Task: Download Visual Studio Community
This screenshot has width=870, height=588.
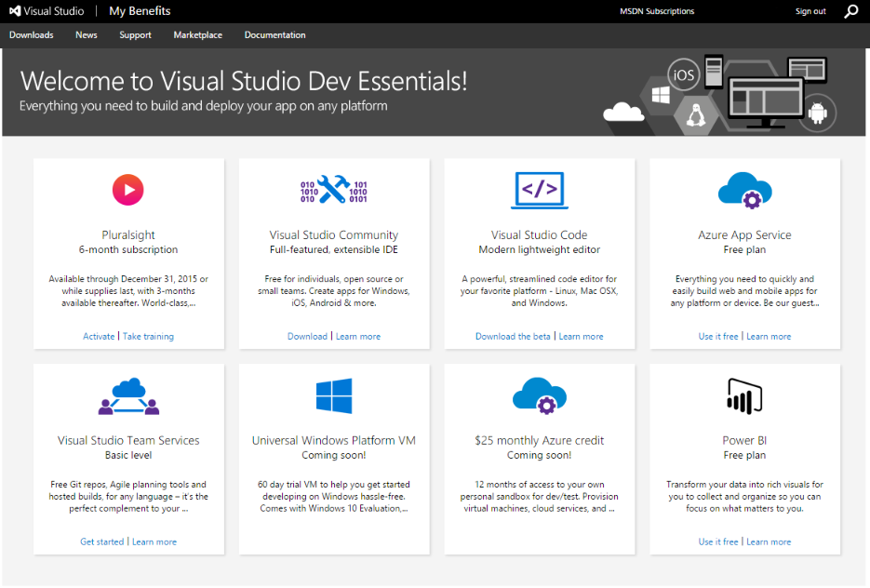Action: point(307,336)
